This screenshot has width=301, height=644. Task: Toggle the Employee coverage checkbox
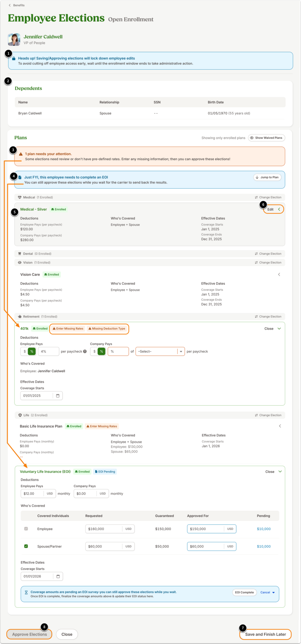(26, 529)
